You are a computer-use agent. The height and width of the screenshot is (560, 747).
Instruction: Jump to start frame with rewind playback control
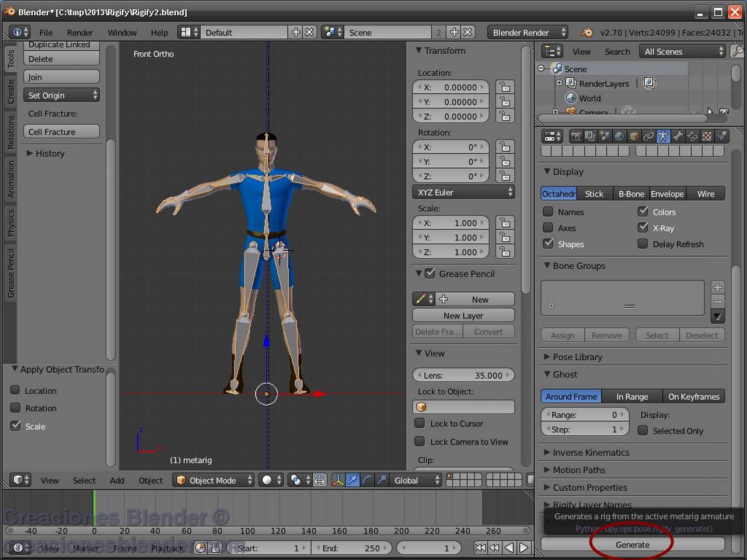(x=479, y=548)
